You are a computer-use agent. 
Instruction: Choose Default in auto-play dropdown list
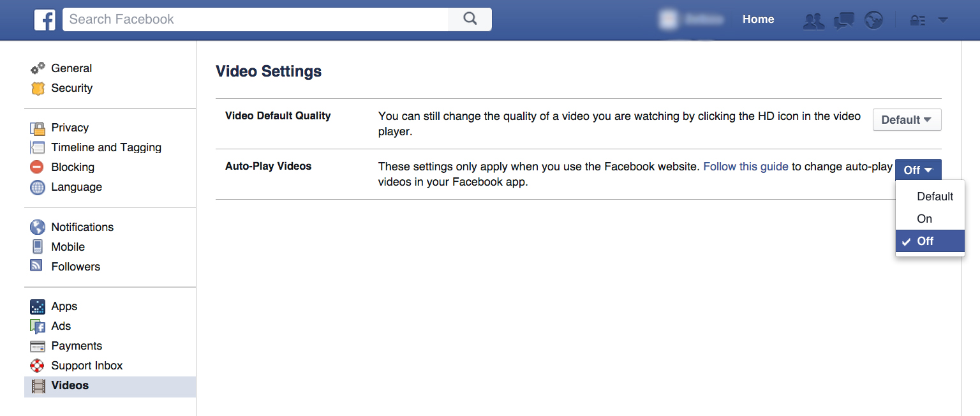tap(935, 197)
